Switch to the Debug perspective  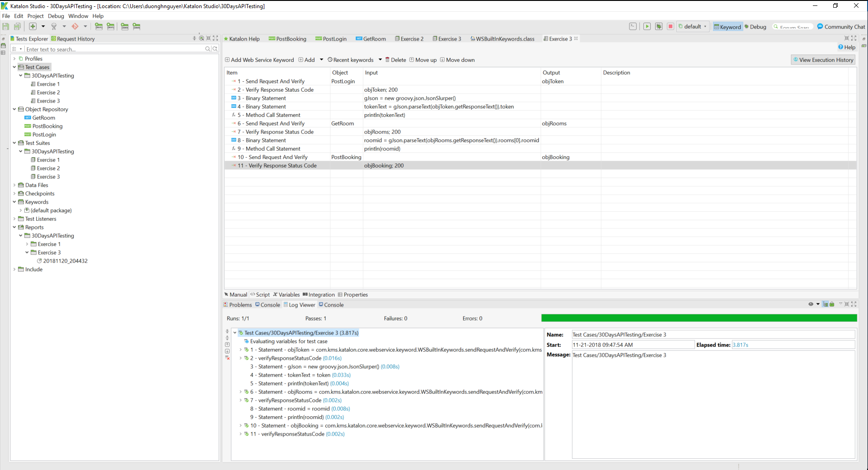coord(755,27)
